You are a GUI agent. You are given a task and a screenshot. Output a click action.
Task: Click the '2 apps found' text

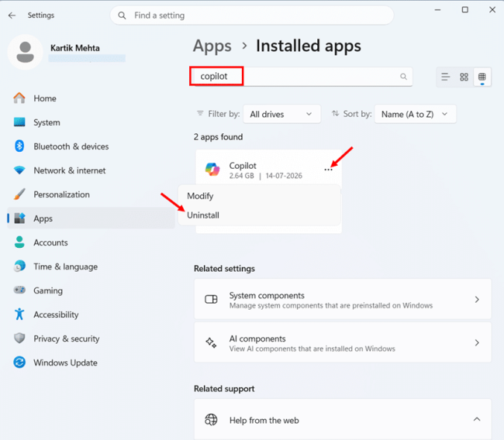coord(218,137)
